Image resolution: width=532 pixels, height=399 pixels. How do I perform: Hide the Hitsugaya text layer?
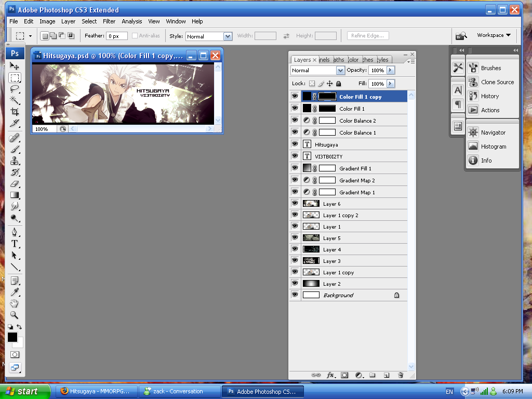[x=295, y=144]
